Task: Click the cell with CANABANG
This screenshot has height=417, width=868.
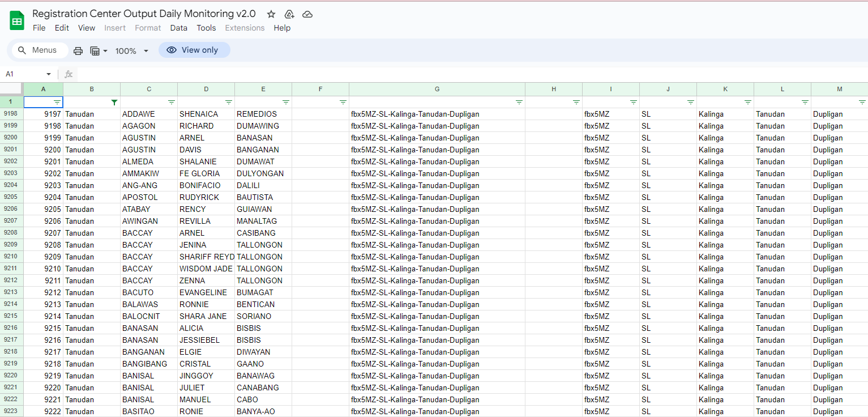Action: pyautogui.click(x=263, y=388)
